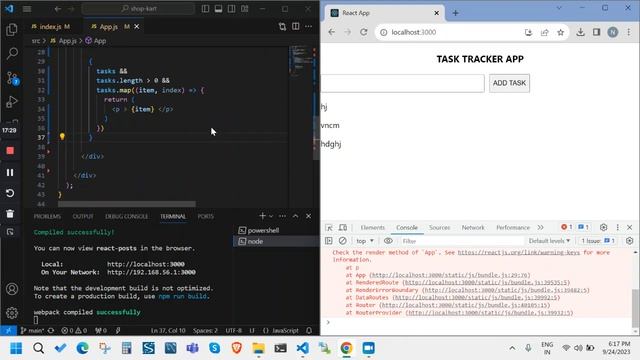
Task: Open new terminal launch profile dropdown
Action: tap(271, 216)
